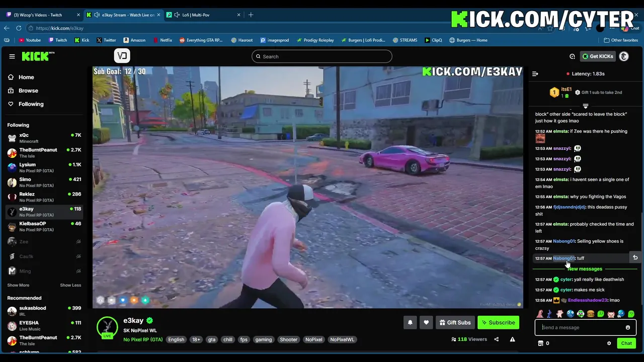Open the user profile avatar in Kick header
Viewport: 644px width, 362px height.
tap(624, 56)
